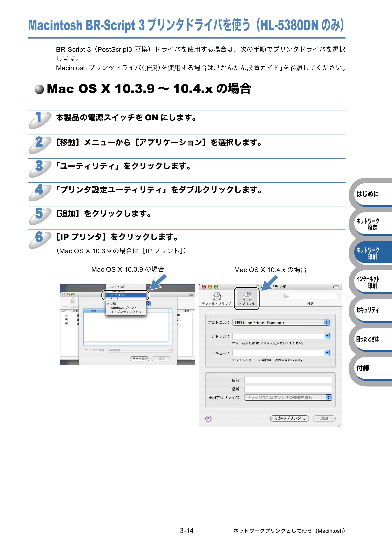Open the プリンタの機種 自動選択 dropdown
Image resolution: width=392 pixels, height=555 pixels.
point(140,350)
